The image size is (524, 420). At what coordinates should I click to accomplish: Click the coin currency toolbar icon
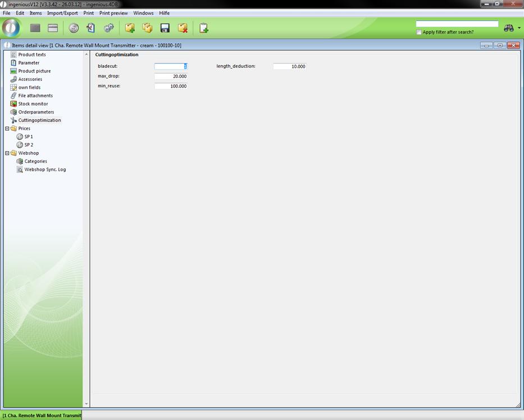[74, 28]
